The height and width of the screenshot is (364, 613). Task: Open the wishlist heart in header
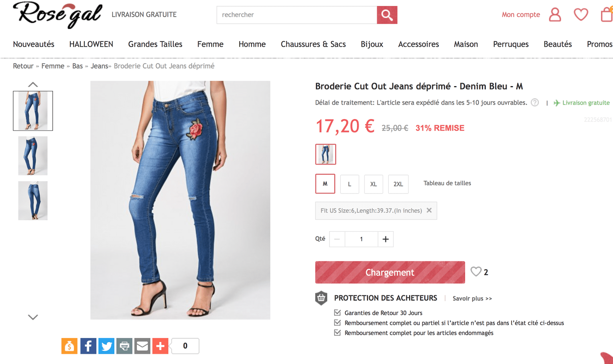click(x=581, y=15)
